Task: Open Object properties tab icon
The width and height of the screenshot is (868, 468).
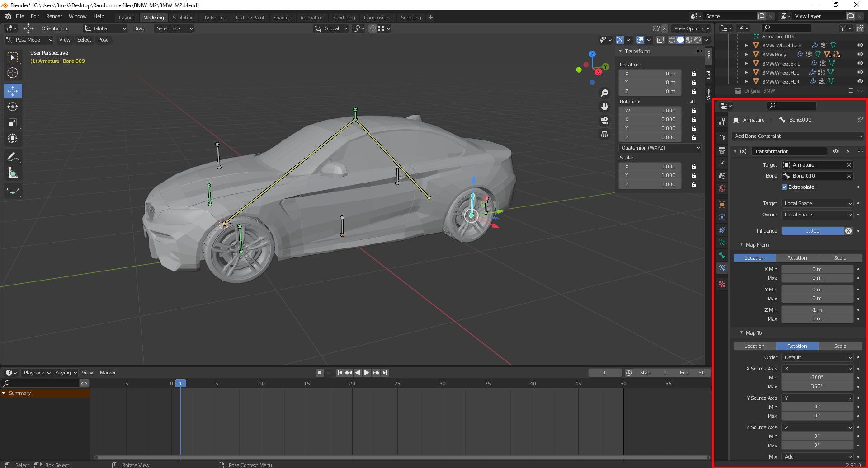Action: pos(722,205)
